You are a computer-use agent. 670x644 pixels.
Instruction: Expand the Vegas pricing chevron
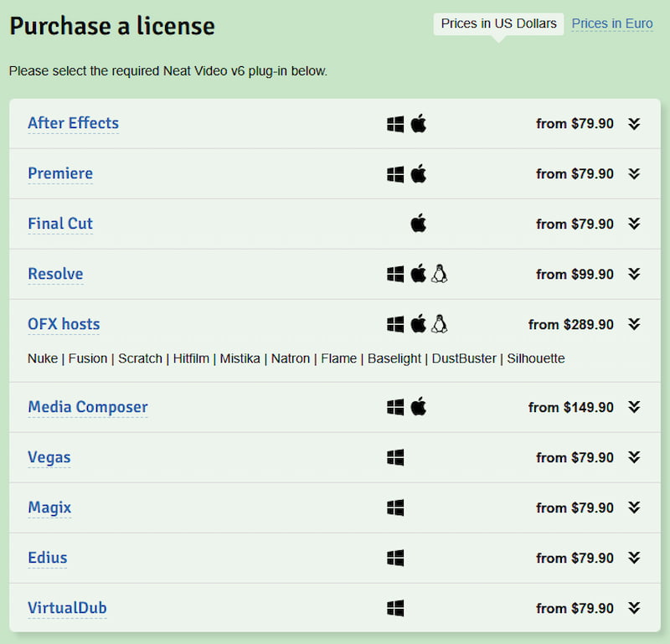tap(635, 458)
